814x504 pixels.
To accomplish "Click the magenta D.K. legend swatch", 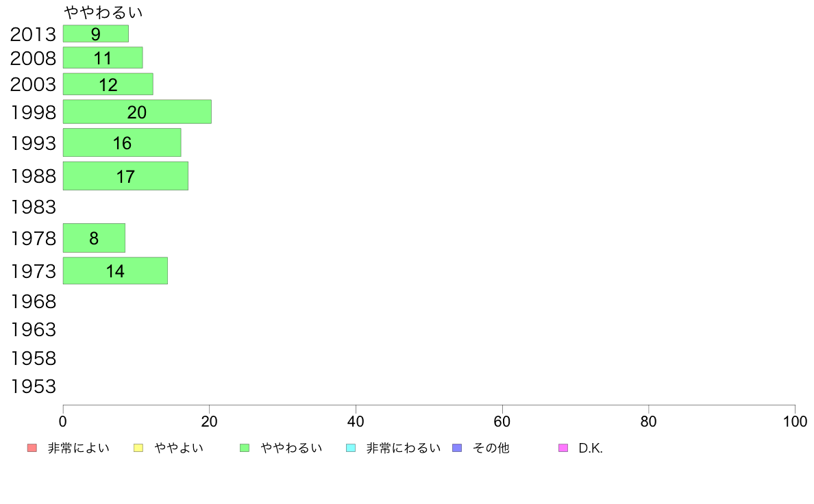I will pyautogui.click(x=563, y=448).
